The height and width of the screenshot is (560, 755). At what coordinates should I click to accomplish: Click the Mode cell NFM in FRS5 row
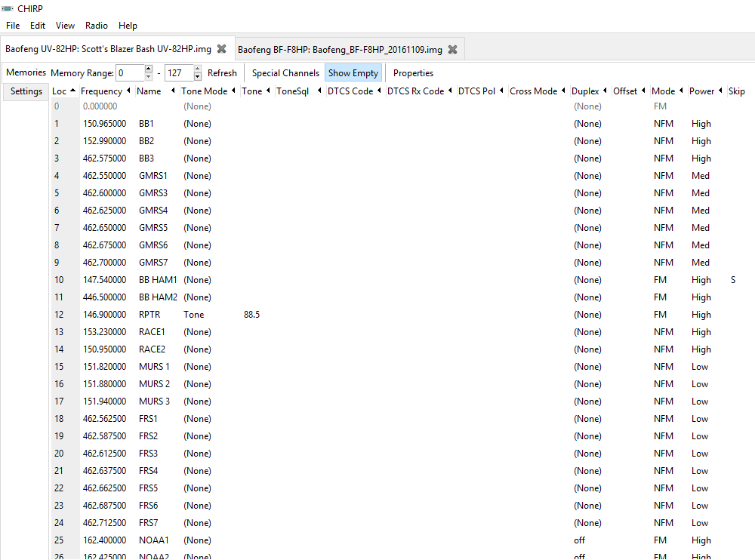tap(664, 488)
